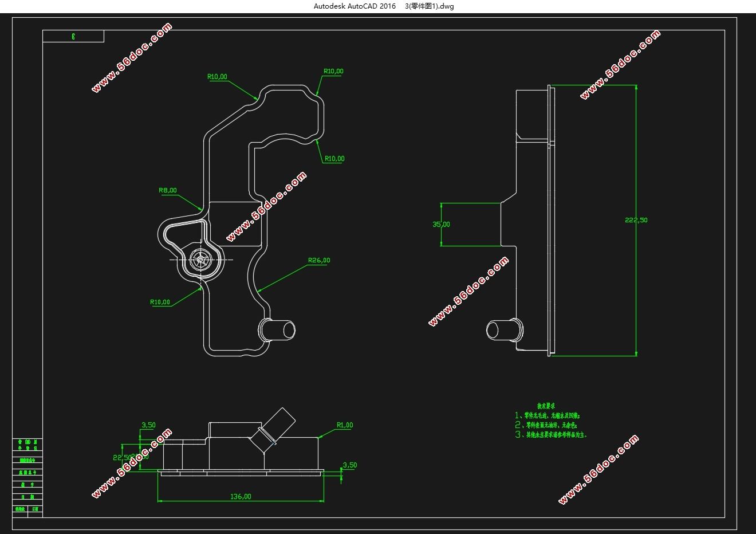Select the R26,00 radius dimension label
This screenshot has width=756, height=534.
point(319,260)
